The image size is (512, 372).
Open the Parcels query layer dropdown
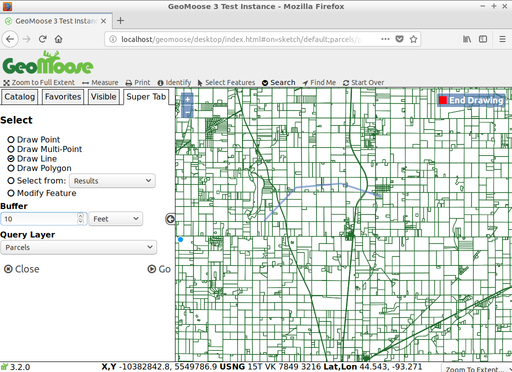pos(79,247)
